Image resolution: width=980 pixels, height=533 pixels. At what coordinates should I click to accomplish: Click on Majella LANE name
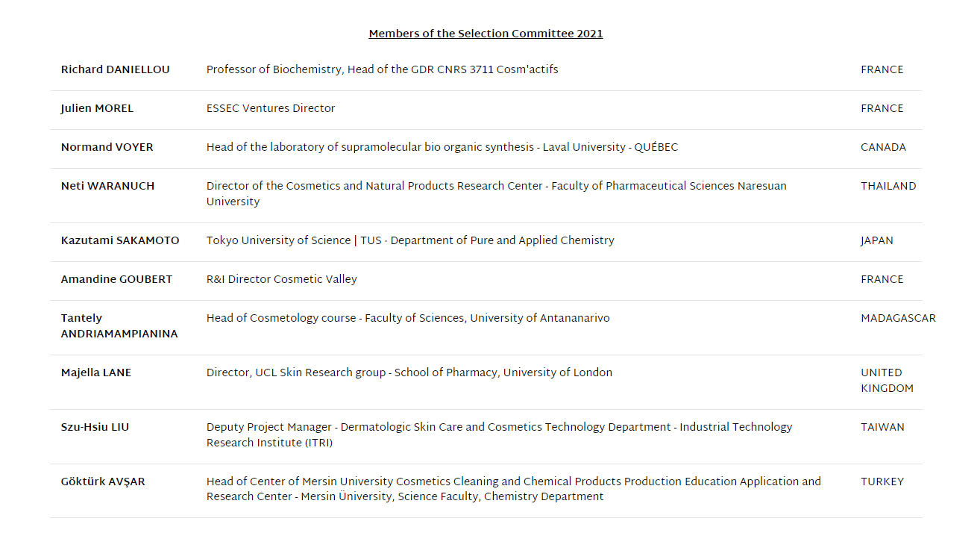tap(95, 373)
